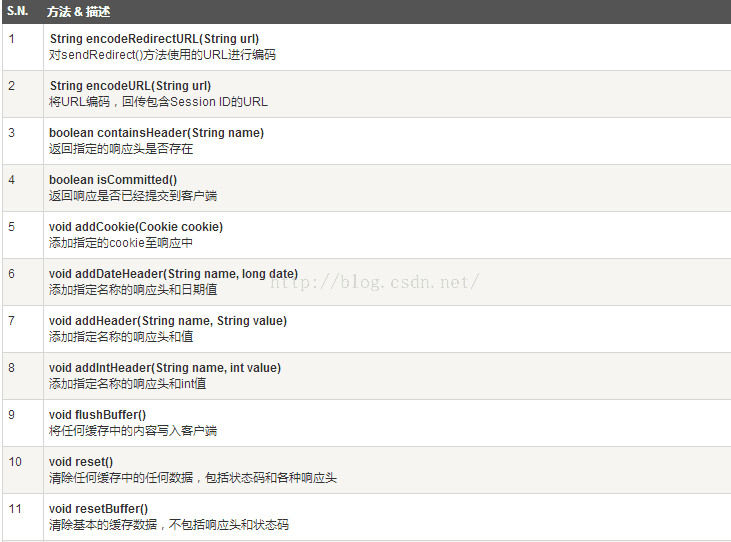Select 'void addCookie(Cookie cookie)' text
731x542 pixels.
click(x=136, y=227)
